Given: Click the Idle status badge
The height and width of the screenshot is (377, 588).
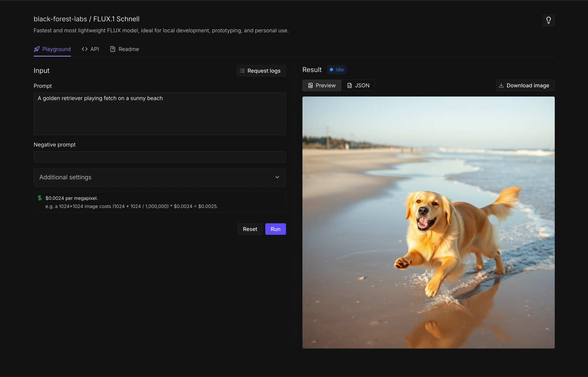Looking at the screenshot, I should point(337,70).
